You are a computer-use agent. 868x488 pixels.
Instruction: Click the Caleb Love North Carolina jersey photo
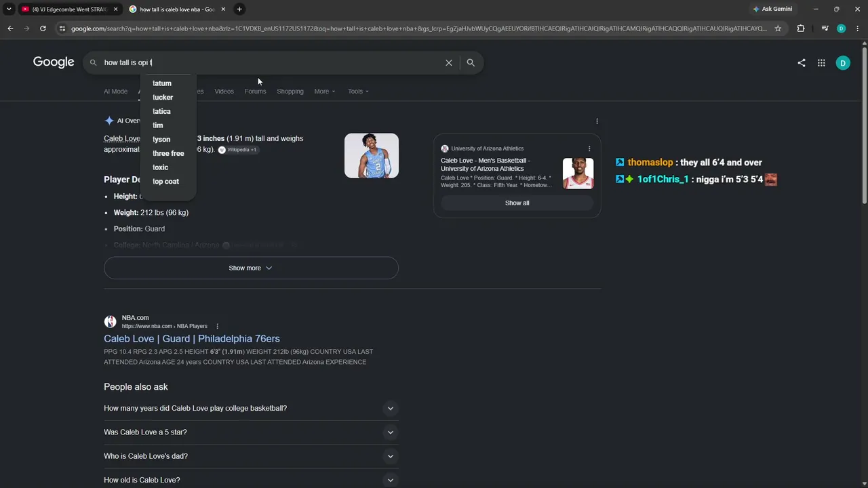(372, 156)
